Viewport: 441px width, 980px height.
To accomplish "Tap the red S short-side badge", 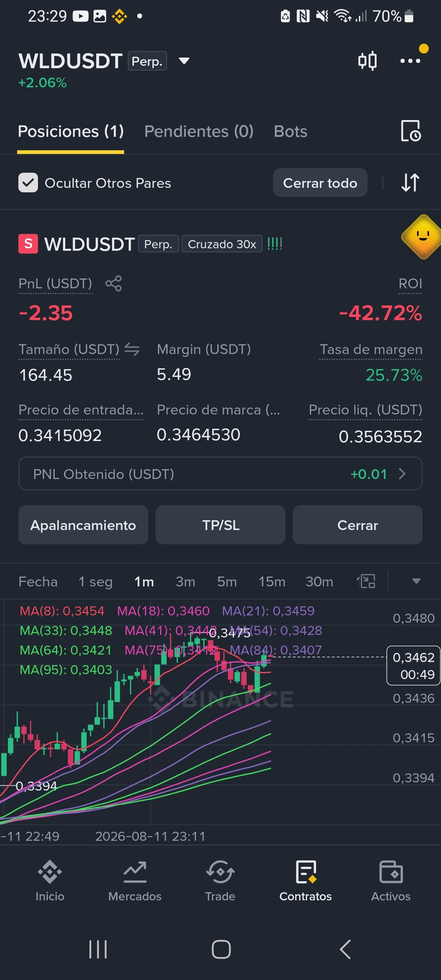I will click(x=28, y=244).
